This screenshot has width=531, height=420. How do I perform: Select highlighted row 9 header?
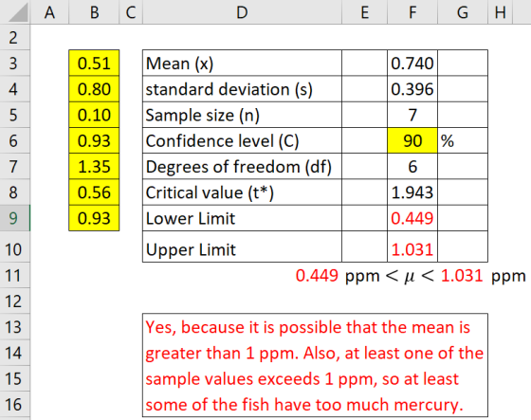point(15,218)
